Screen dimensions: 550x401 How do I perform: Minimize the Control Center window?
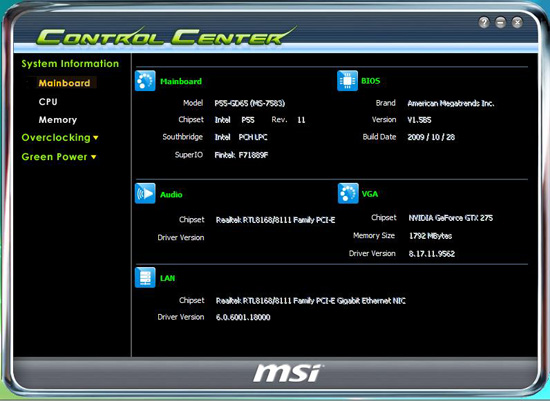[501, 23]
